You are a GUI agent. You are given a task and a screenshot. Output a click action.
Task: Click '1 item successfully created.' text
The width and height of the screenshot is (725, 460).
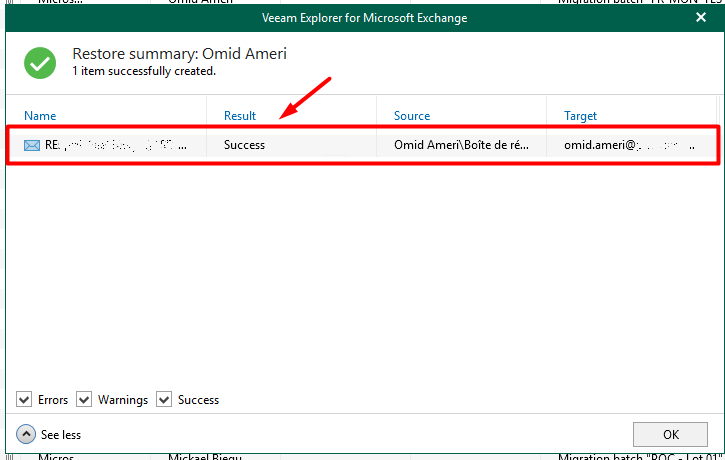(144, 71)
